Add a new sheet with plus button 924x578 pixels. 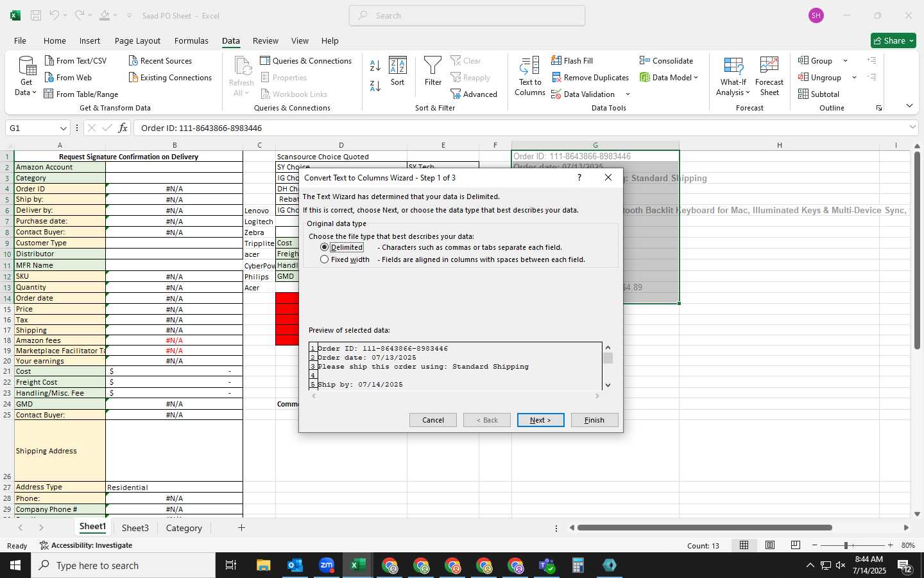pyautogui.click(x=241, y=528)
